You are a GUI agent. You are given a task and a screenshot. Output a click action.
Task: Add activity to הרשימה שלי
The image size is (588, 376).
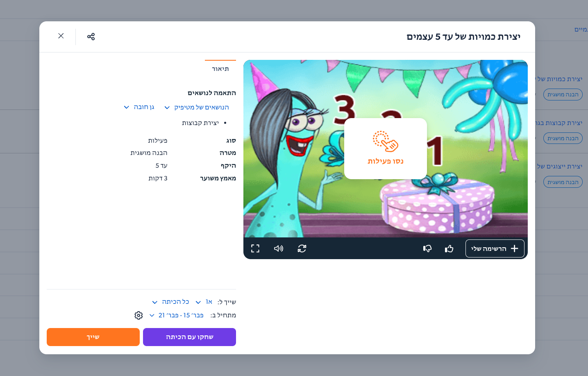pos(495,248)
